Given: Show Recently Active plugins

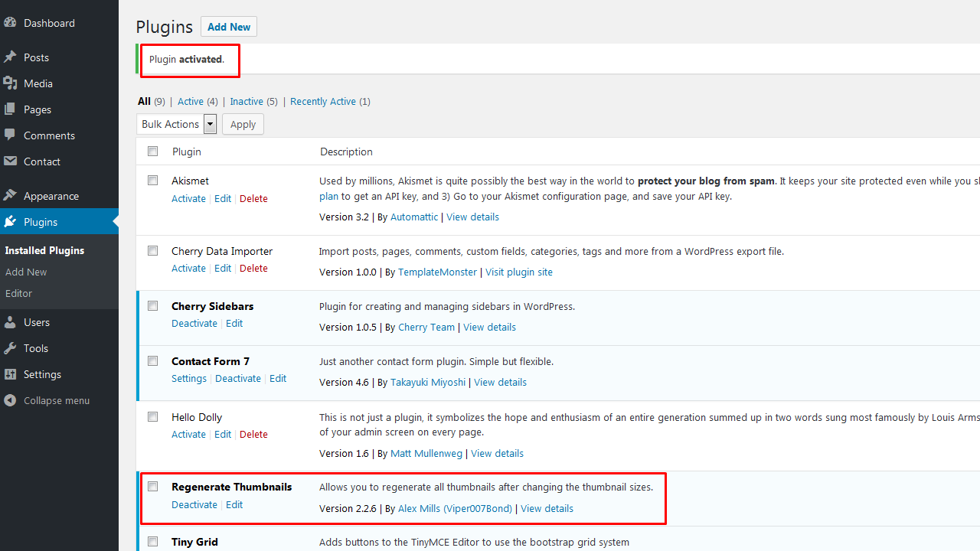Looking at the screenshot, I should [323, 101].
